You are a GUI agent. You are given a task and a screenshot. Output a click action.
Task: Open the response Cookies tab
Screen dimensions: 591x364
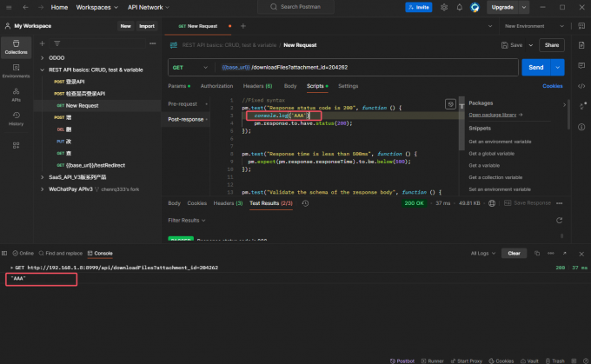tap(196, 203)
